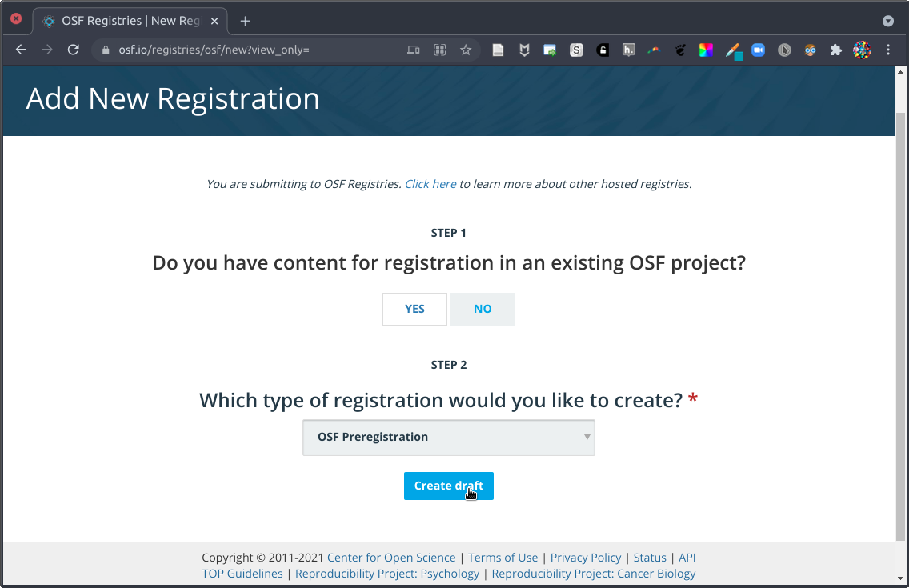Switch to the OSF Registries tab
Screen dimensions: 909x588
[128, 21]
